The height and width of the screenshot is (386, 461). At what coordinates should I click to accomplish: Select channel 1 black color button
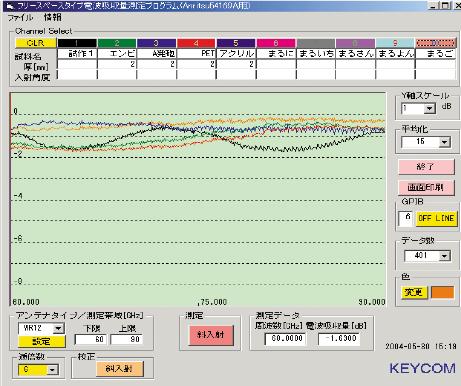point(77,43)
